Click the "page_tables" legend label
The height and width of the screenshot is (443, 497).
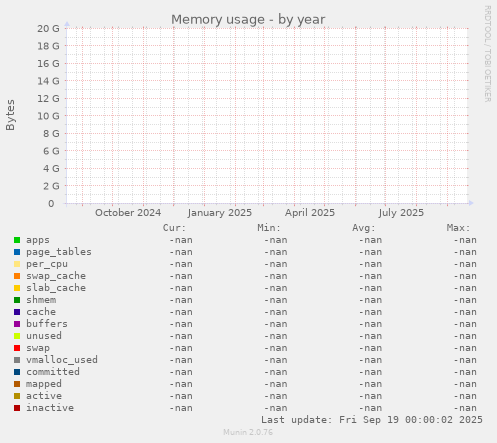pos(59,252)
